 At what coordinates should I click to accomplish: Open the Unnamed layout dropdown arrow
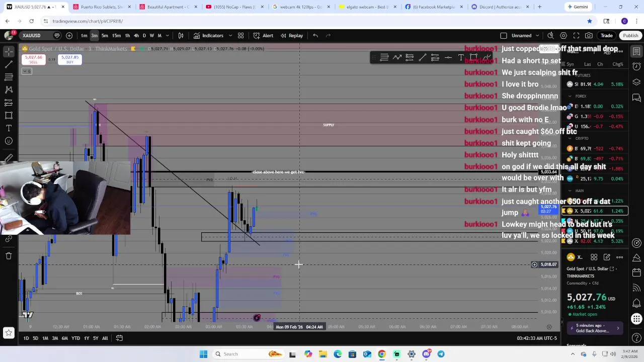tap(538, 36)
